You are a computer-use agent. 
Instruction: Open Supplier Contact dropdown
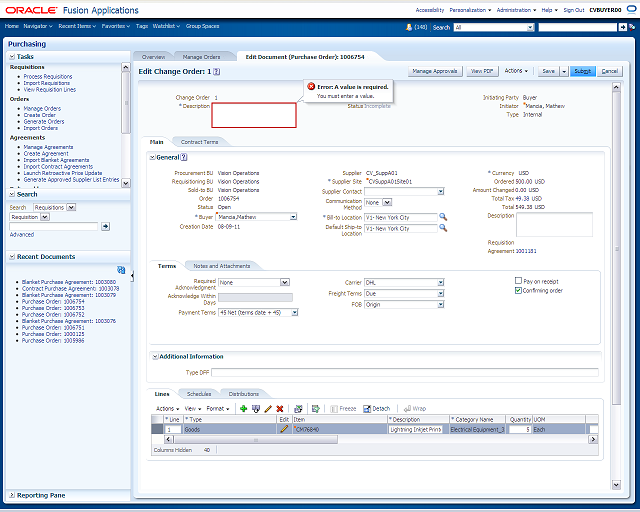pyautogui.click(x=441, y=191)
